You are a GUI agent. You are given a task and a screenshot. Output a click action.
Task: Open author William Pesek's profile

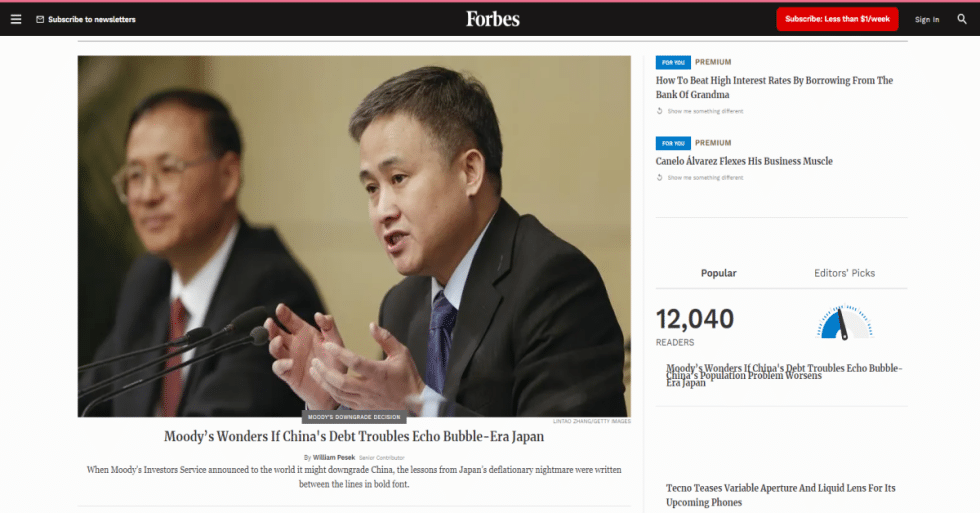(x=334, y=457)
